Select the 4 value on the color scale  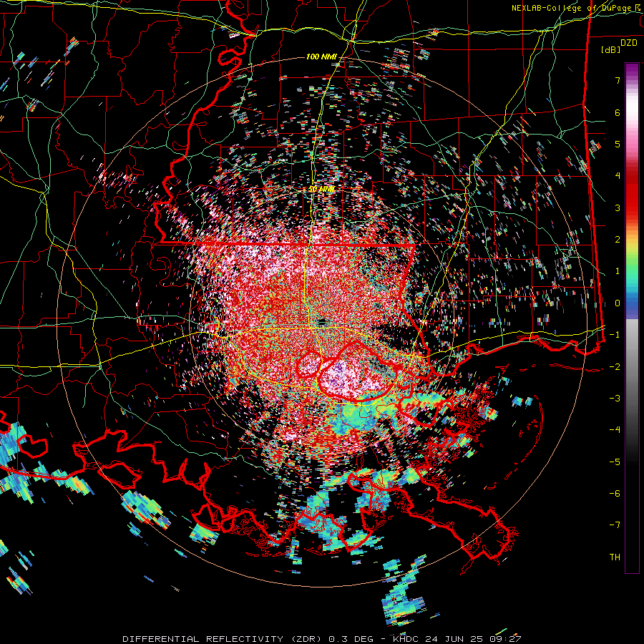618,176
